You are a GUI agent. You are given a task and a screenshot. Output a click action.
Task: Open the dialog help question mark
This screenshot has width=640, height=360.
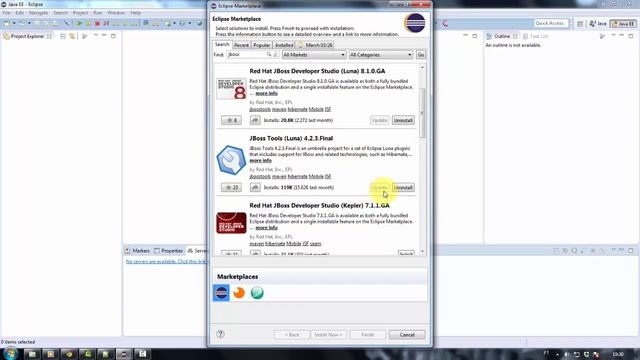pyautogui.click(x=220, y=334)
